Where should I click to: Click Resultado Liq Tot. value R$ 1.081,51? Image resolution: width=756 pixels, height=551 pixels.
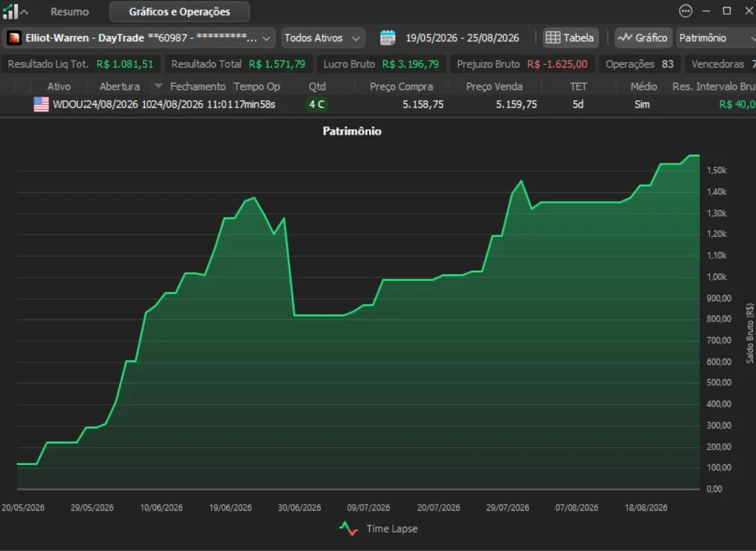click(x=125, y=64)
